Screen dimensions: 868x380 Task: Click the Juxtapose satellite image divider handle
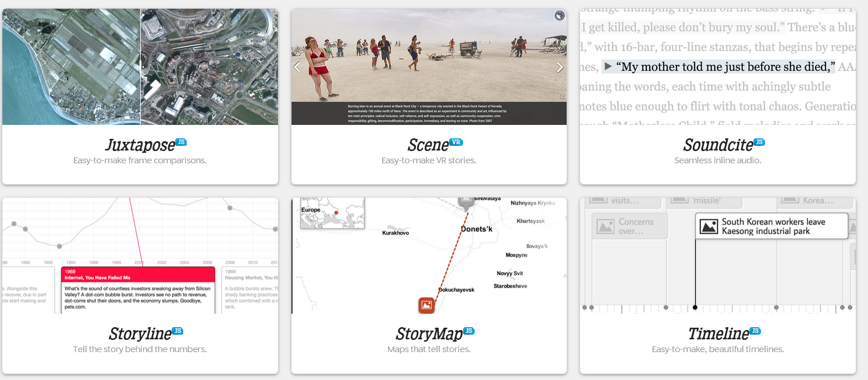[141, 66]
